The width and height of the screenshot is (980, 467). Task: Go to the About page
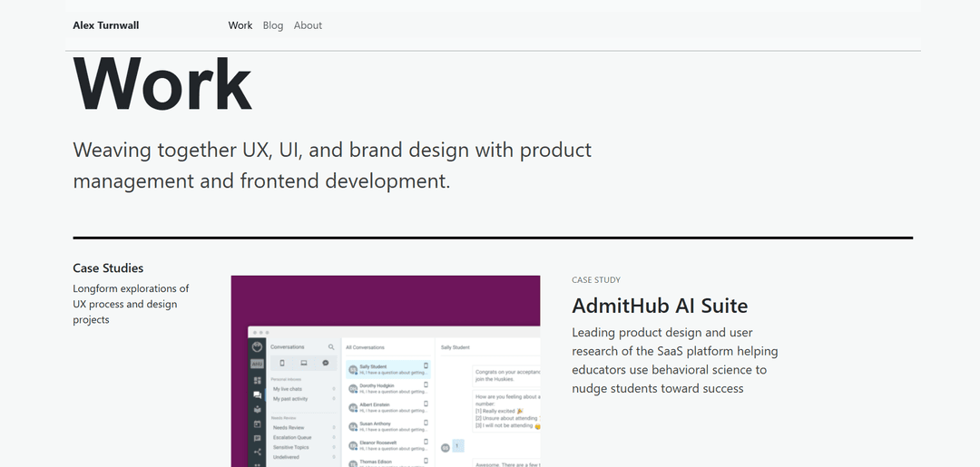(308, 25)
